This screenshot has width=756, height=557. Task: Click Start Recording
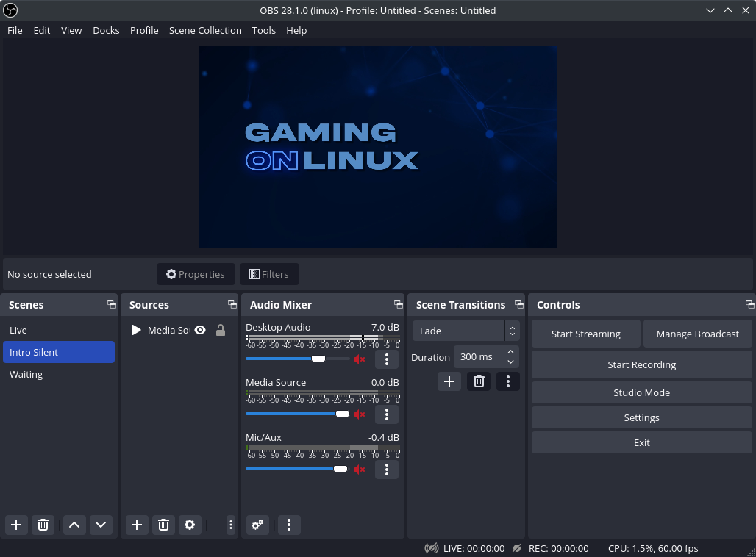(642, 364)
